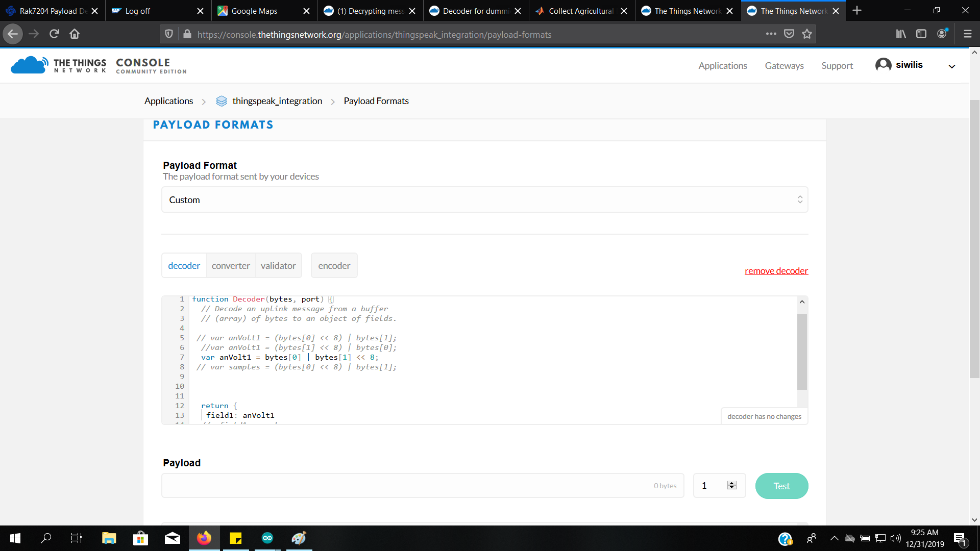The height and width of the screenshot is (551, 980).
Task: Open Windows taskbar search
Action: click(x=46, y=538)
